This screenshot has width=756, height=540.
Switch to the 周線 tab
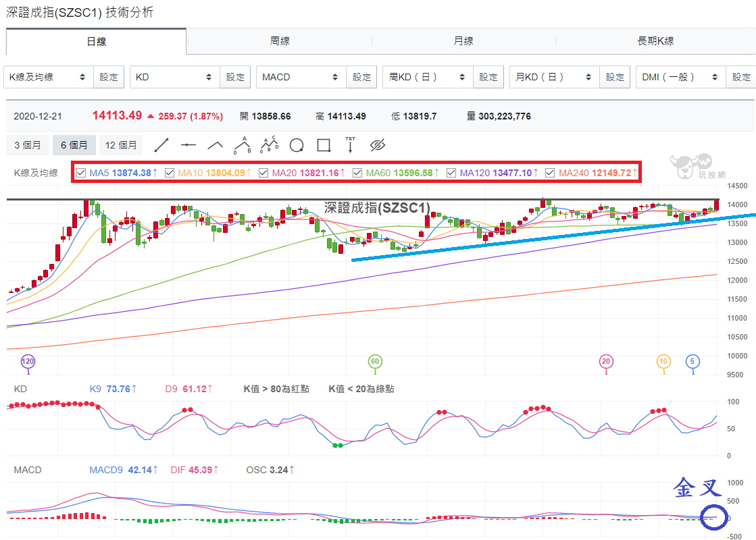[x=280, y=41]
